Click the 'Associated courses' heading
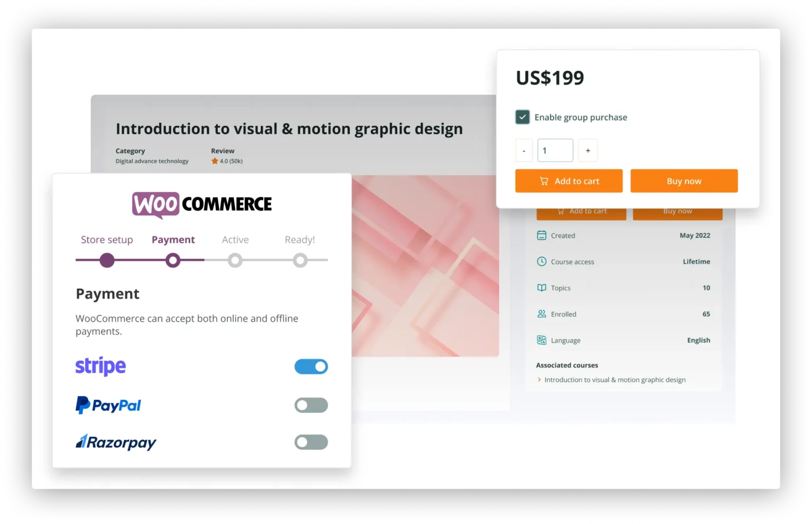Image resolution: width=812 pixels, height=524 pixels. tap(567, 365)
